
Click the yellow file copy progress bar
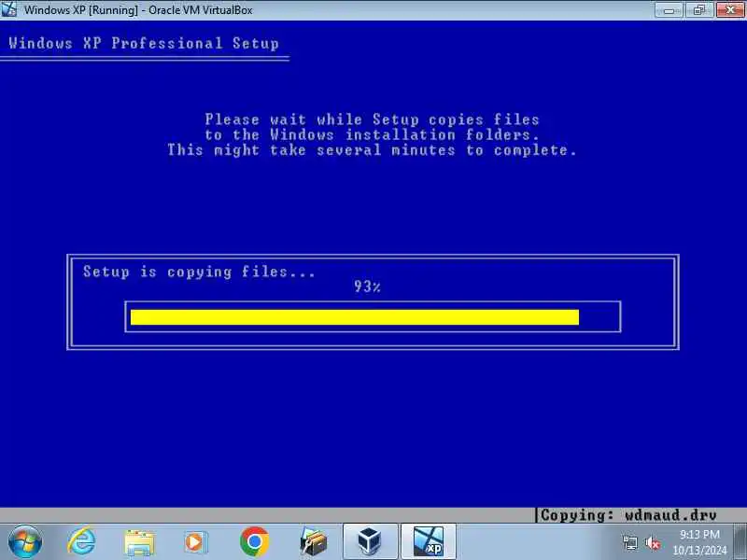[x=355, y=317]
